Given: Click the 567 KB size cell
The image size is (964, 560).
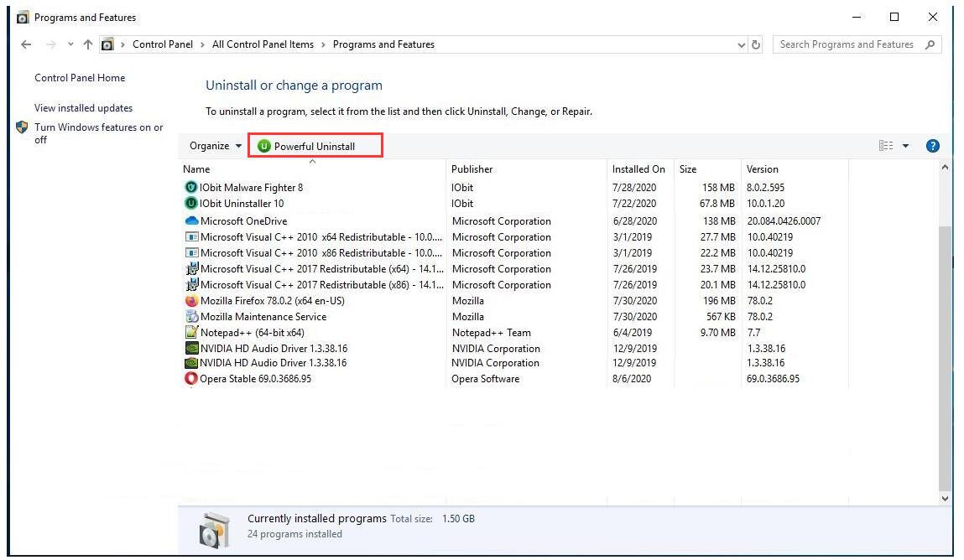Looking at the screenshot, I should pos(722,317).
